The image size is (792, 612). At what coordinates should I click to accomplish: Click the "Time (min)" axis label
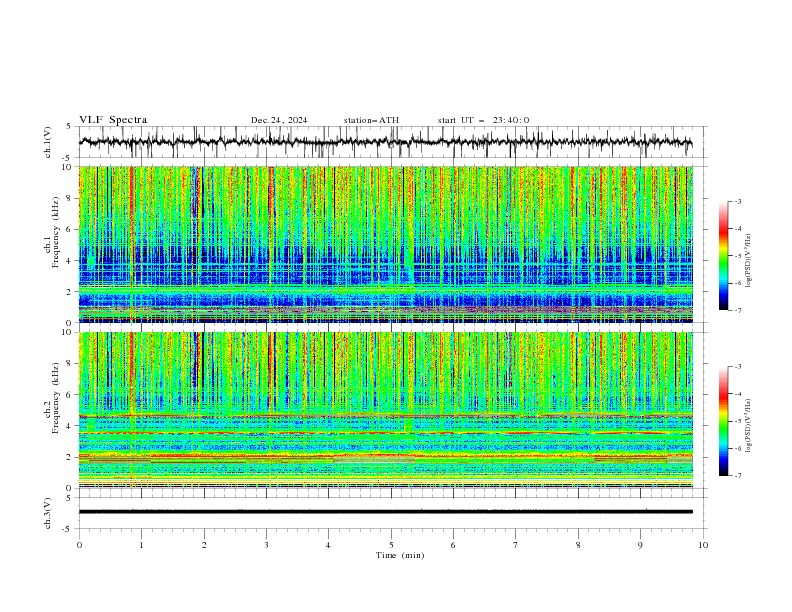(x=400, y=555)
